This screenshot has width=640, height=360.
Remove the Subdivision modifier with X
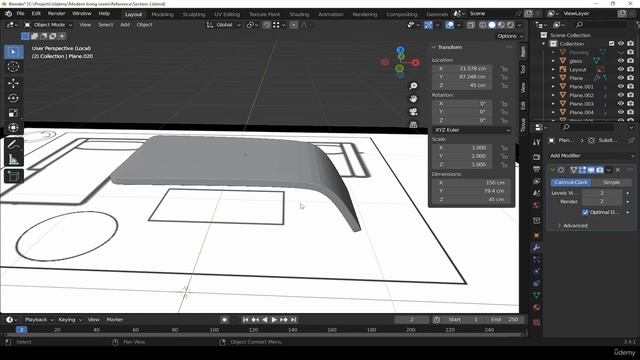(618, 170)
